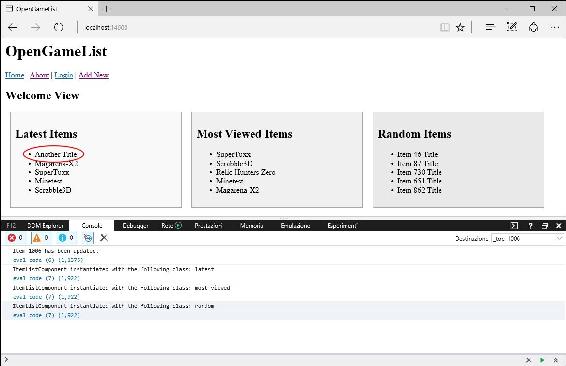Open Magarena X2 in Most Viewed Items
The height and width of the screenshot is (366, 566).
tap(238, 190)
